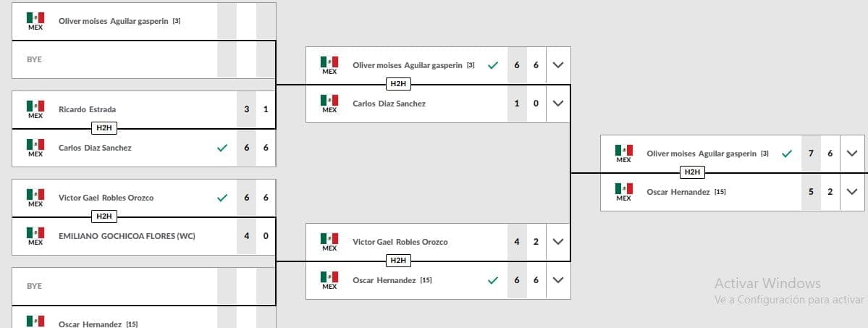The image size is (868, 328).
Task: Click the green winner checkmark for Oscar Hernandez
Action: pyautogui.click(x=493, y=280)
